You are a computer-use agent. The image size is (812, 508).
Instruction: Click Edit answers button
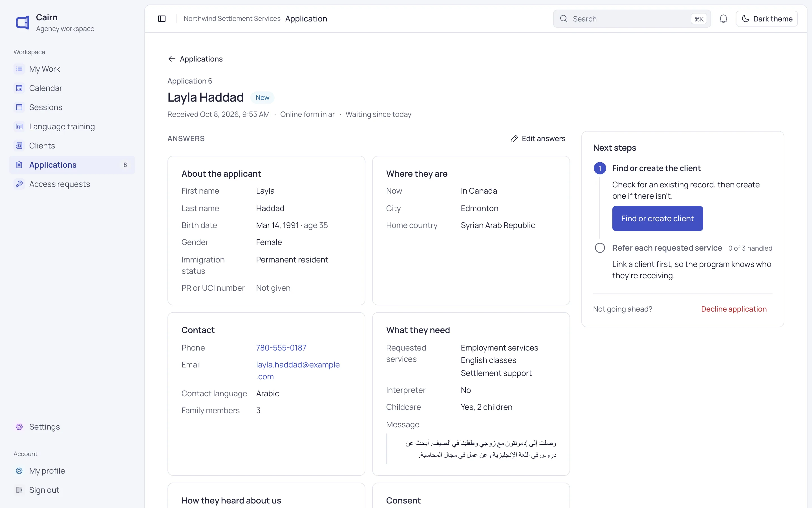(x=538, y=139)
